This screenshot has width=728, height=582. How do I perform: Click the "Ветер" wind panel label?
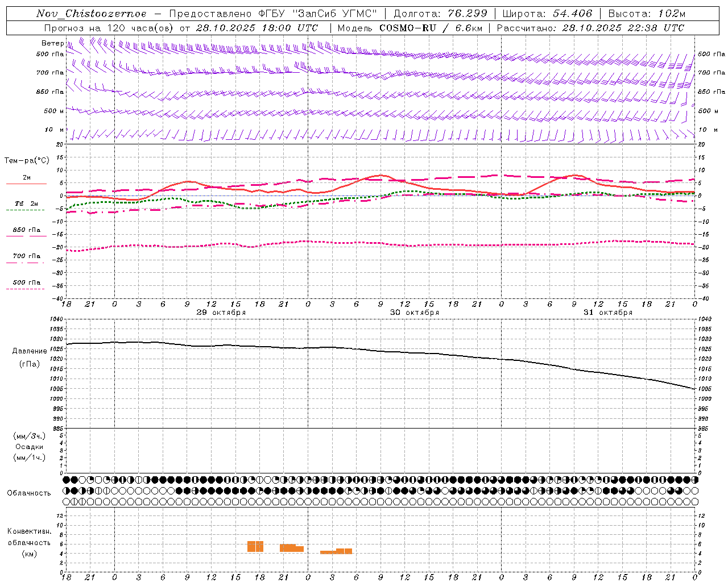coord(53,43)
